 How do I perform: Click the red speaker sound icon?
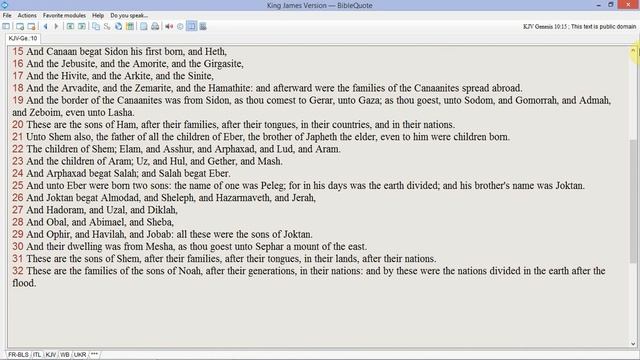(x=169, y=27)
